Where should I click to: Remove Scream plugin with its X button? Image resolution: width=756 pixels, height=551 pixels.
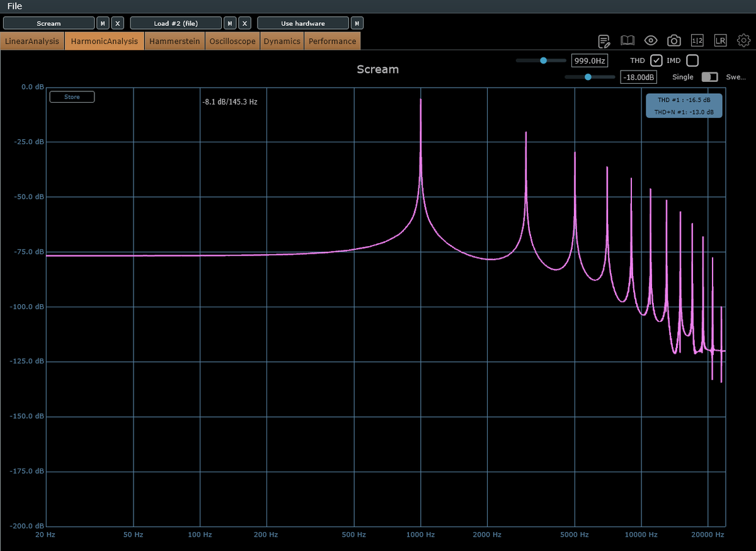coord(118,23)
